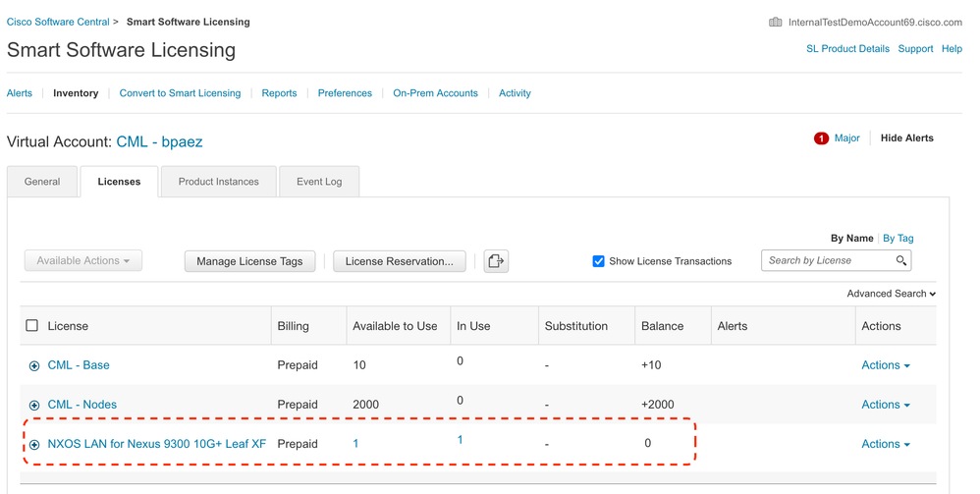This screenshot has width=980, height=494.
Task: Click the Manage License Tags button
Action: tap(249, 261)
